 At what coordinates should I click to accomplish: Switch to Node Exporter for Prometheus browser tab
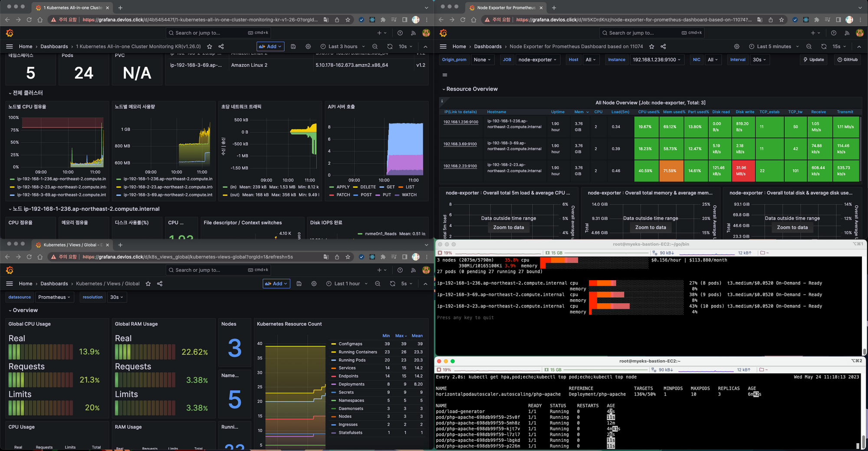tap(506, 7)
